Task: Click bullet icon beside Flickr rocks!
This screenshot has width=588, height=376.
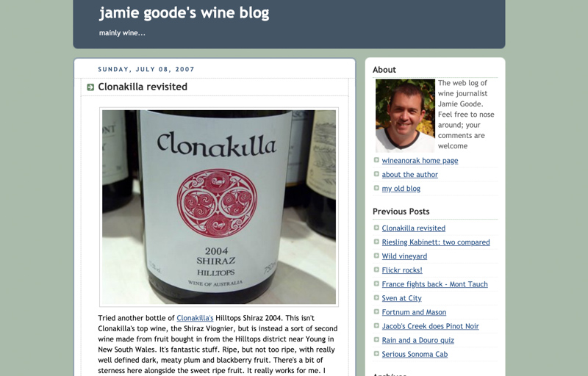Action: (x=376, y=270)
